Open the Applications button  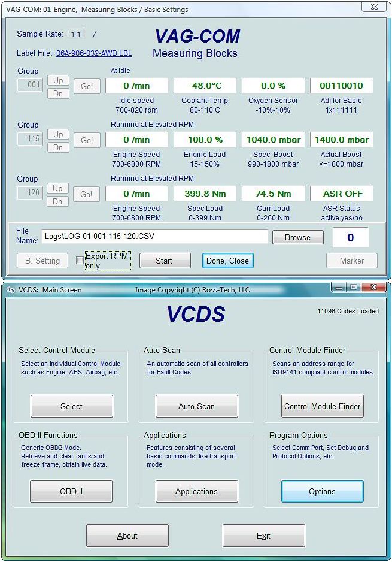196,491
